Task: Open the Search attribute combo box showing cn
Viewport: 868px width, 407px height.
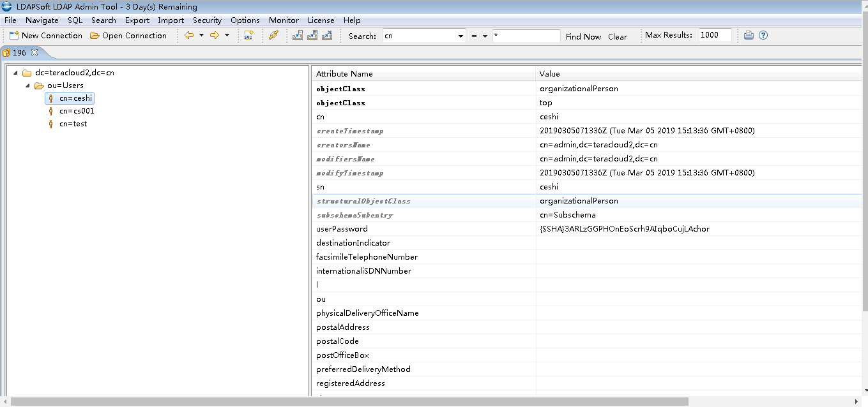Action: 424,36
